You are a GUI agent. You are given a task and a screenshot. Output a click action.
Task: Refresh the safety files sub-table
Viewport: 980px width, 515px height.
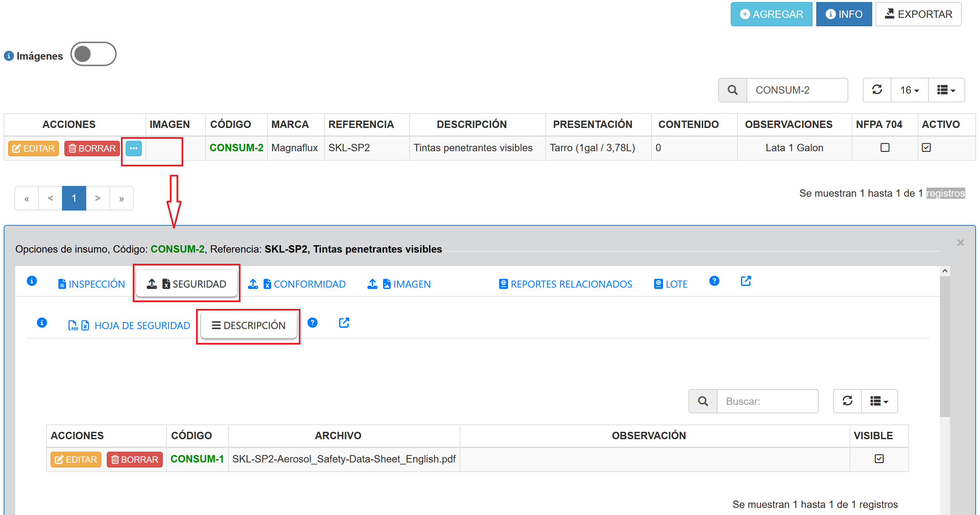[847, 401]
